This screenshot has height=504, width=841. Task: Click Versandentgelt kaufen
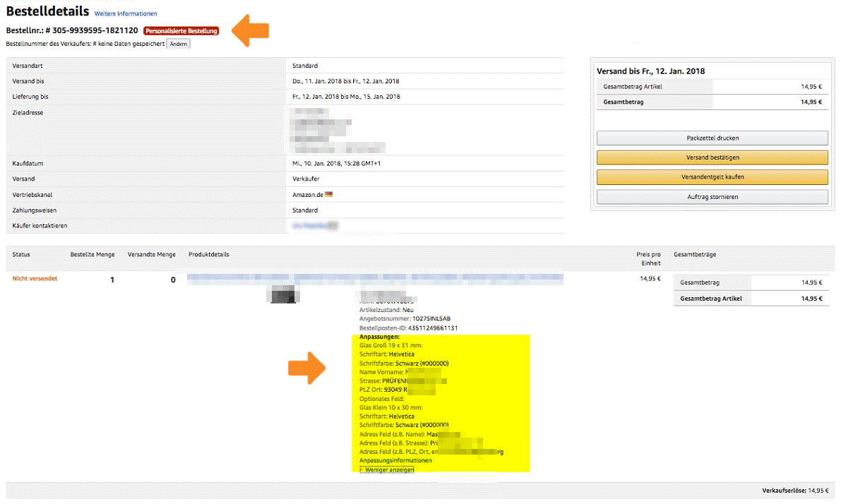[712, 177]
